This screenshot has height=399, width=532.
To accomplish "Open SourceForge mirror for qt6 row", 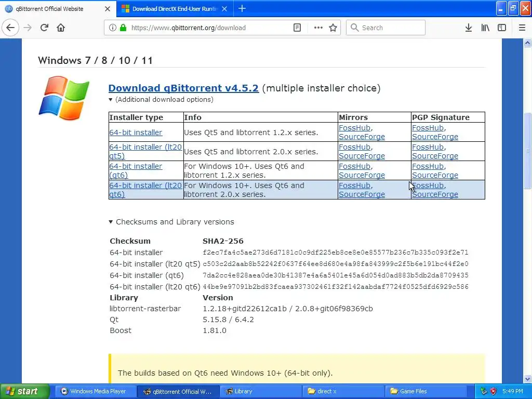I will pos(362,176).
